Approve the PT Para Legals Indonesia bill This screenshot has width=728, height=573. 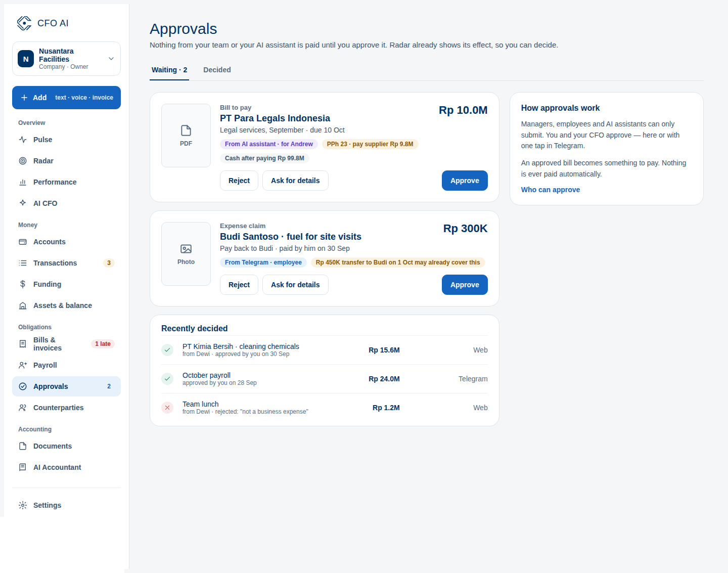tap(465, 181)
